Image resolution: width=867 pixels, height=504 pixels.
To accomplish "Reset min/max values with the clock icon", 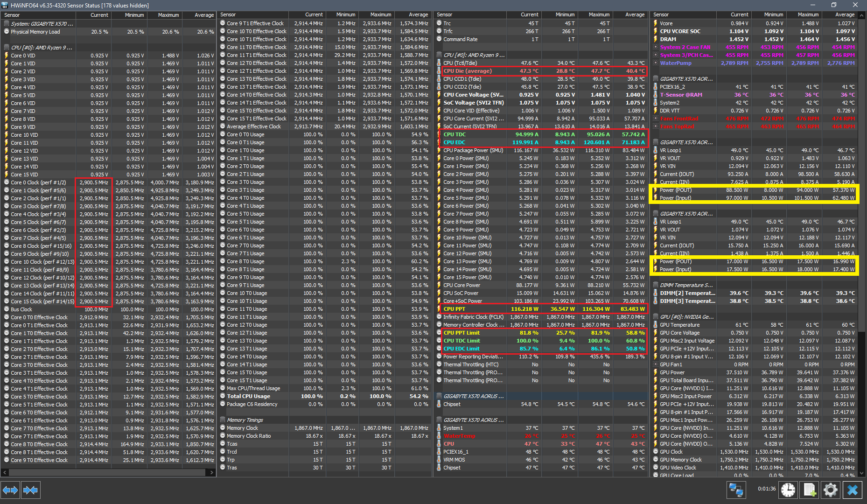I will pos(788,490).
